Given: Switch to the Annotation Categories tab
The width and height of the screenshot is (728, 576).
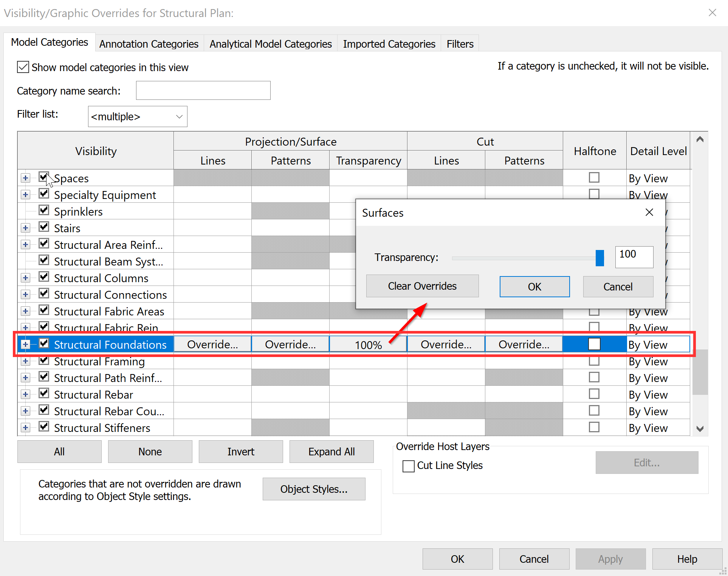Looking at the screenshot, I should pos(149,43).
